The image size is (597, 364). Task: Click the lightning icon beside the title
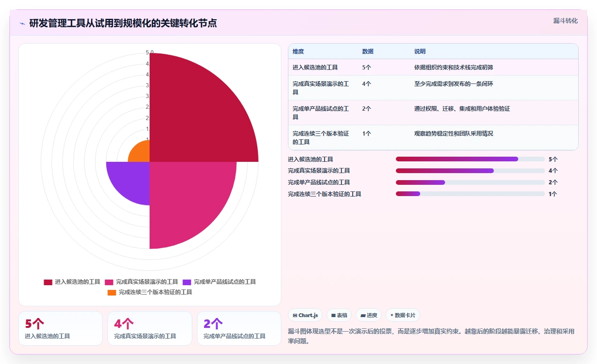click(x=22, y=23)
